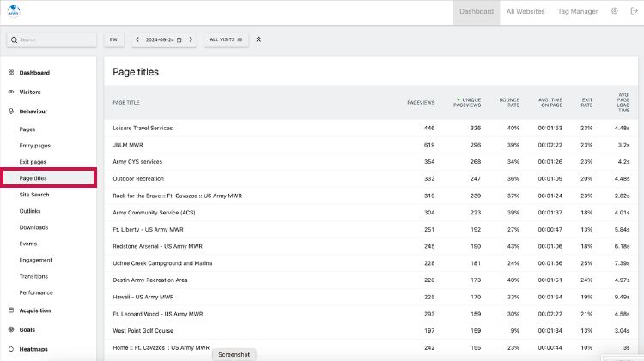Screen dimensions: 644x361
Task: Open the FW website selector
Action: point(113,39)
